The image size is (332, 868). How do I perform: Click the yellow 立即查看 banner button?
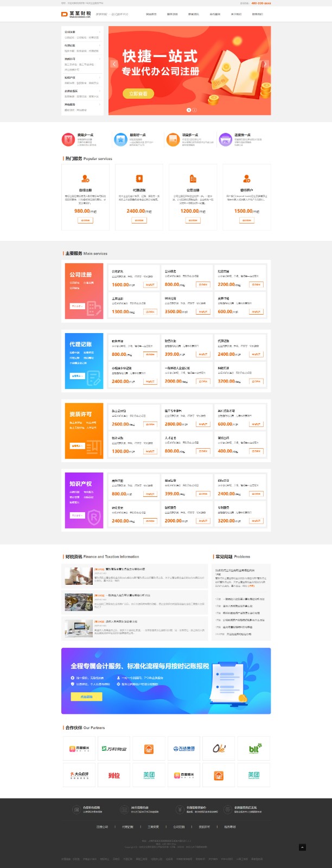click(138, 94)
